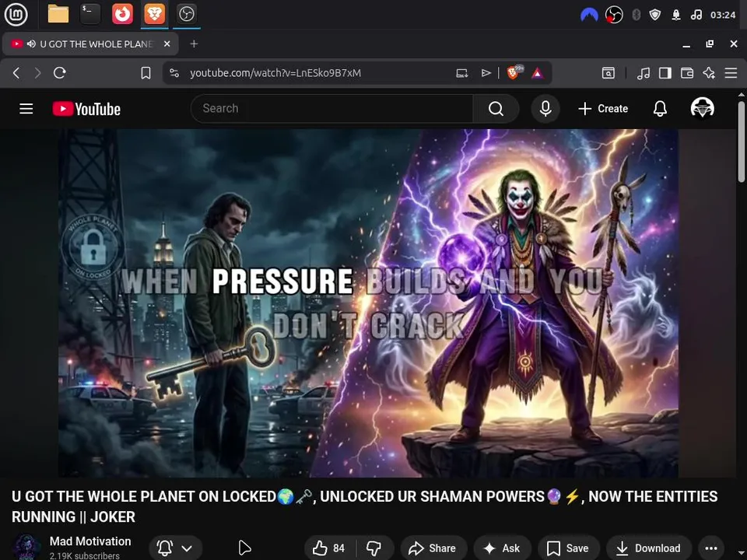Open more actions three-dot menu
This screenshot has width=747, height=560.
[710, 548]
